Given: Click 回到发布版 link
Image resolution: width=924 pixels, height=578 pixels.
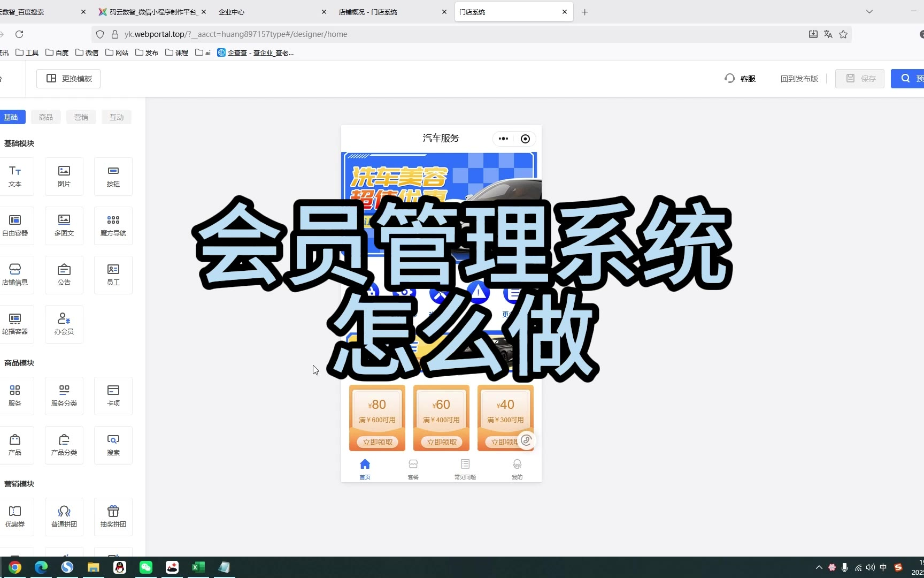Looking at the screenshot, I should pos(799,79).
